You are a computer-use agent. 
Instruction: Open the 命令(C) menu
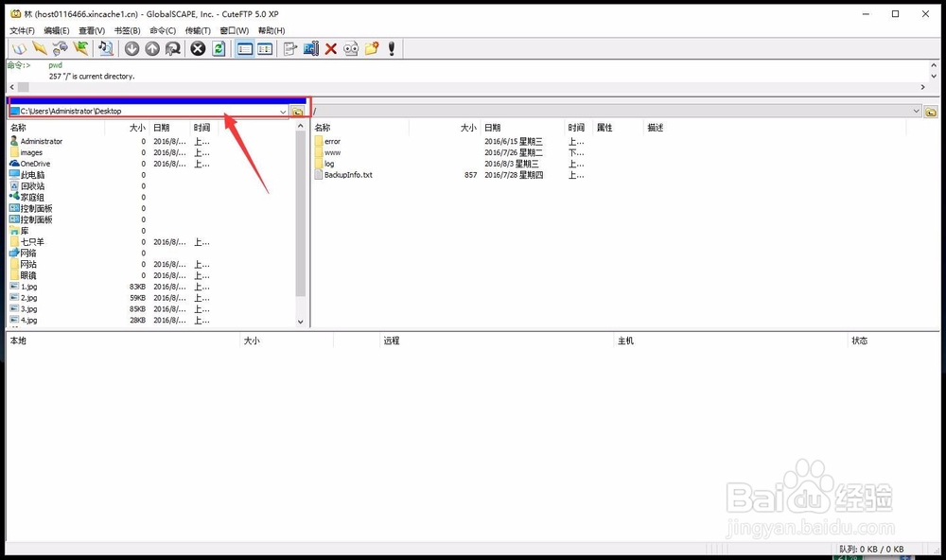tap(163, 31)
